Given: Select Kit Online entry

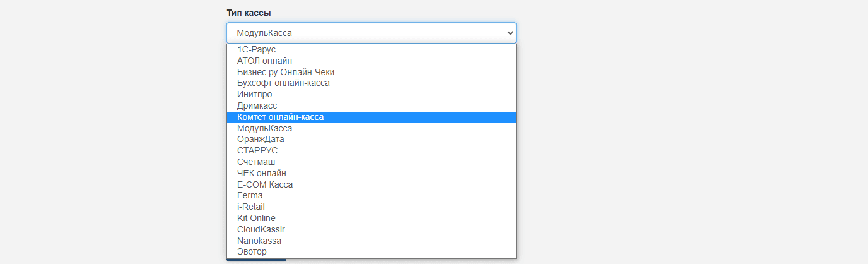Looking at the screenshot, I should pyautogui.click(x=256, y=218).
